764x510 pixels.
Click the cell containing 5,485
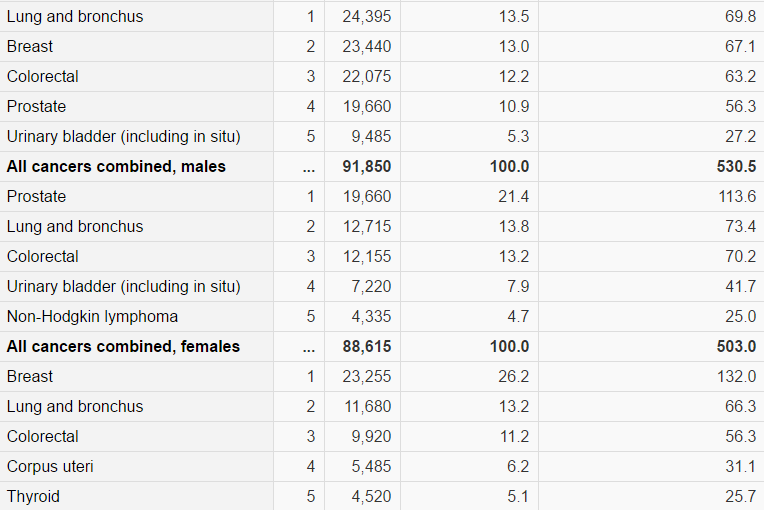coord(371,467)
